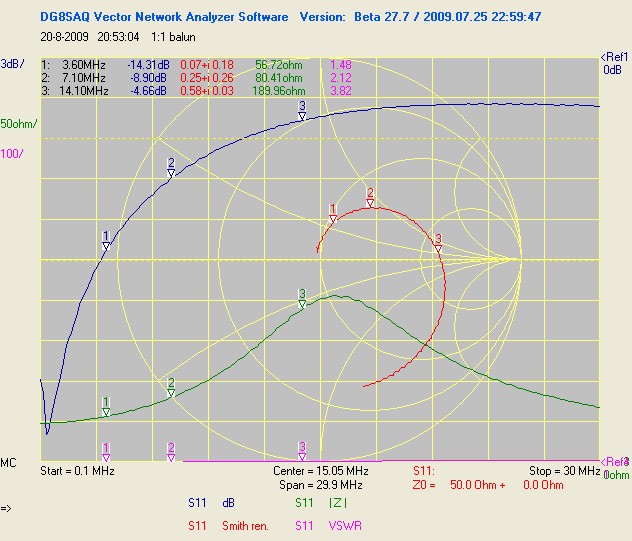This screenshot has width=632, height=541.
Task: Select marker 3 on the red Smith trace
Action: pyautogui.click(x=437, y=241)
